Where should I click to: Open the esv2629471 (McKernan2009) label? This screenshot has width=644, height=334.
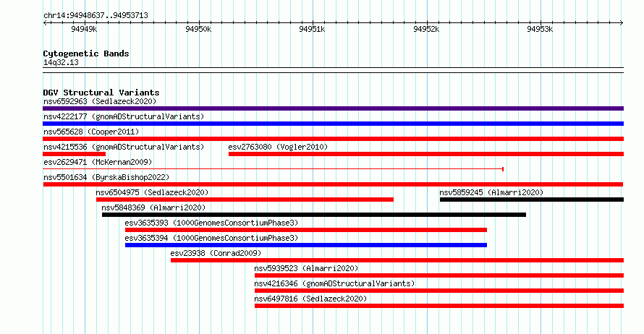coord(98,162)
